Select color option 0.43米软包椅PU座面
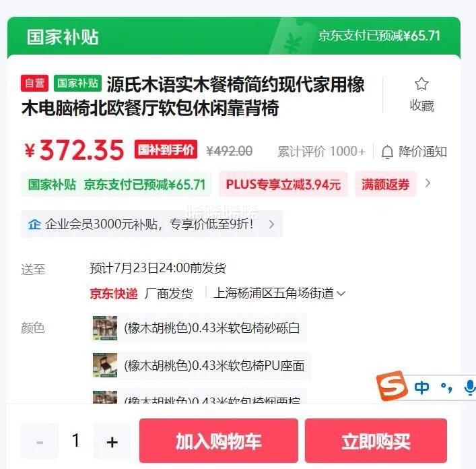The height and width of the screenshot is (469, 476). coord(201,365)
